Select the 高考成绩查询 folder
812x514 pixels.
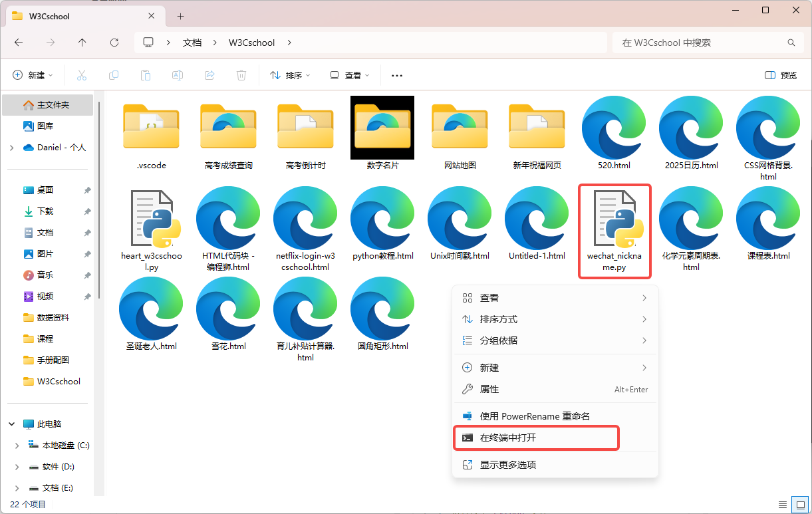pos(228,133)
